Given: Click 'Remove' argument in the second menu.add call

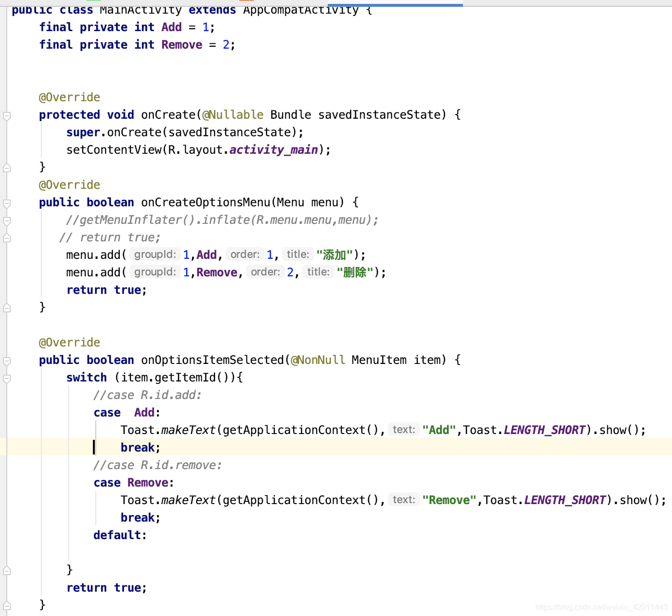Looking at the screenshot, I should 217,272.
